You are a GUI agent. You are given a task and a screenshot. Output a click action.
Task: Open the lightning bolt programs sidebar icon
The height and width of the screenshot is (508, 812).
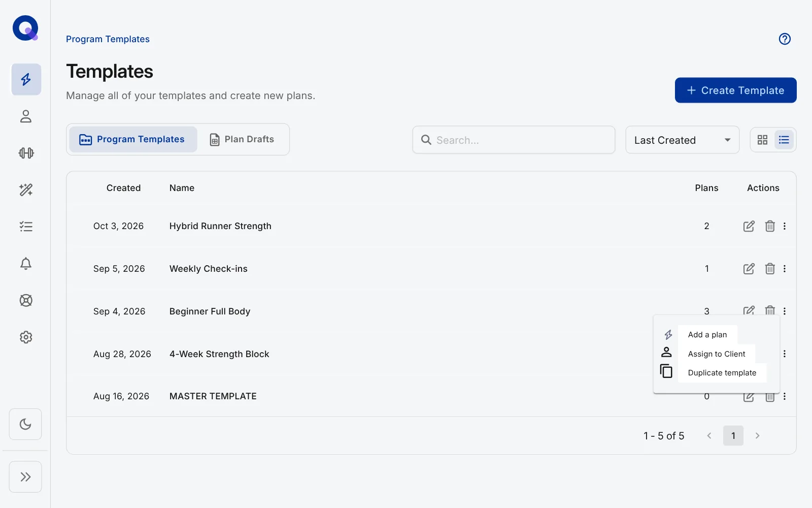26,79
